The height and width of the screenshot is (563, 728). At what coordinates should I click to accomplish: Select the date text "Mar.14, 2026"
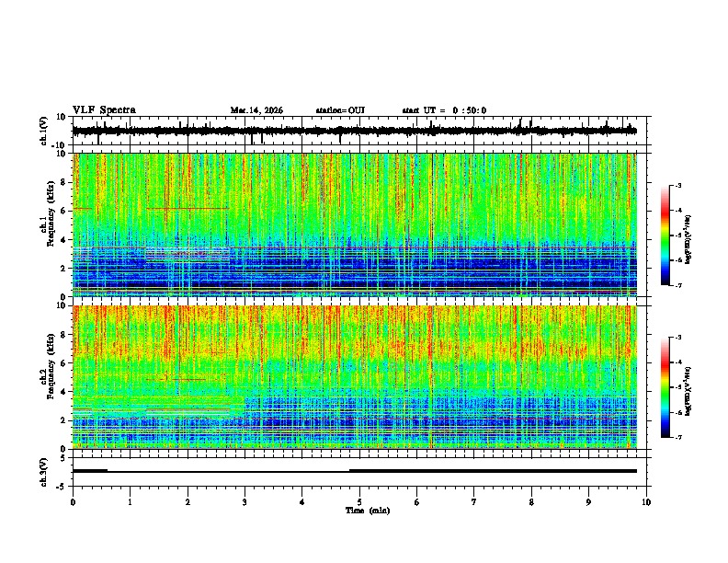[256, 110]
